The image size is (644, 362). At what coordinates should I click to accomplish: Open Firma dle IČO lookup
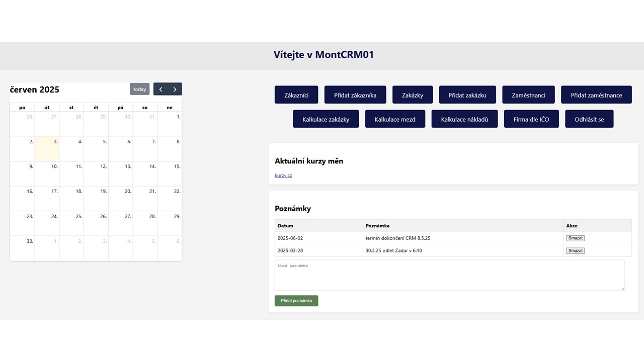tap(531, 119)
